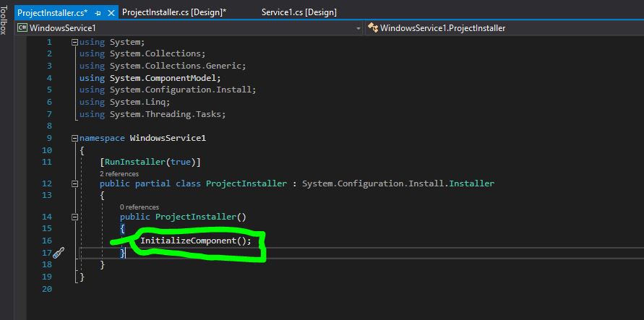Switch to the ProjectInstaller.cs* code tab
Viewport: 644px width, 320px height.
tap(53, 13)
